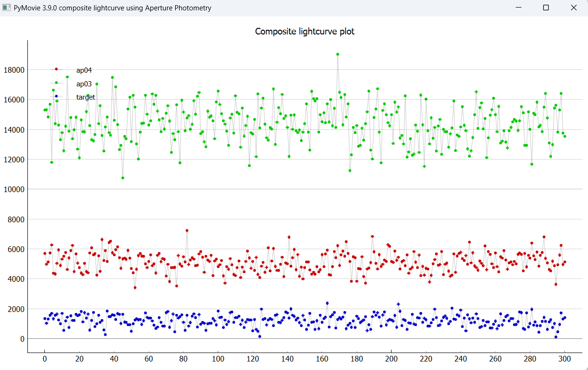The width and height of the screenshot is (588, 370).
Task: Click the x-axis tick label 100
Action: (x=218, y=358)
